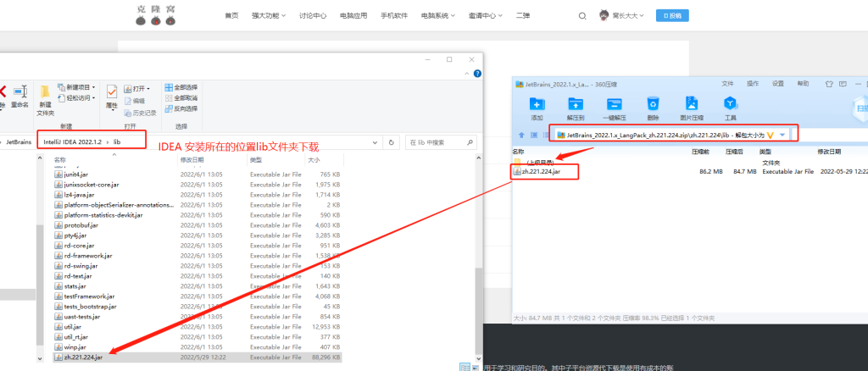This screenshot has width=868, height=371.
Task: Click JetBrains in the Explorer address path
Action: click(19, 142)
